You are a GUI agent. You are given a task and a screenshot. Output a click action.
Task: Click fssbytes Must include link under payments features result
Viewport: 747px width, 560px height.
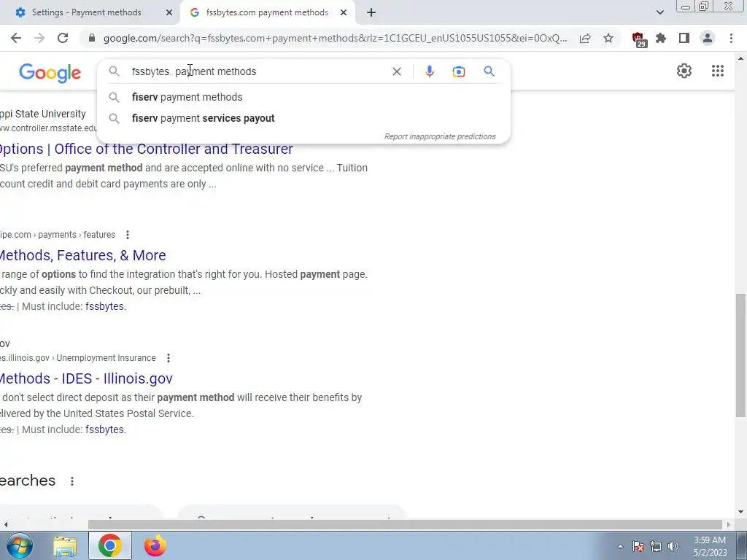click(x=104, y=306)
